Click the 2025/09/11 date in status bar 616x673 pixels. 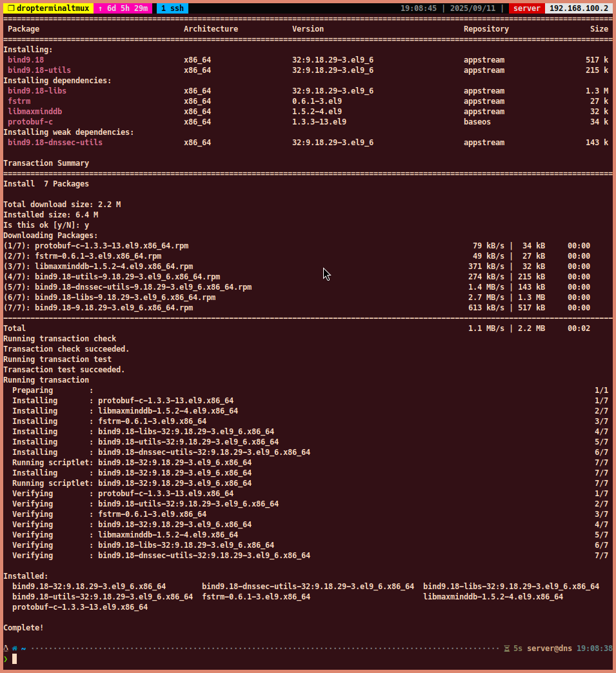coord(473,8)
